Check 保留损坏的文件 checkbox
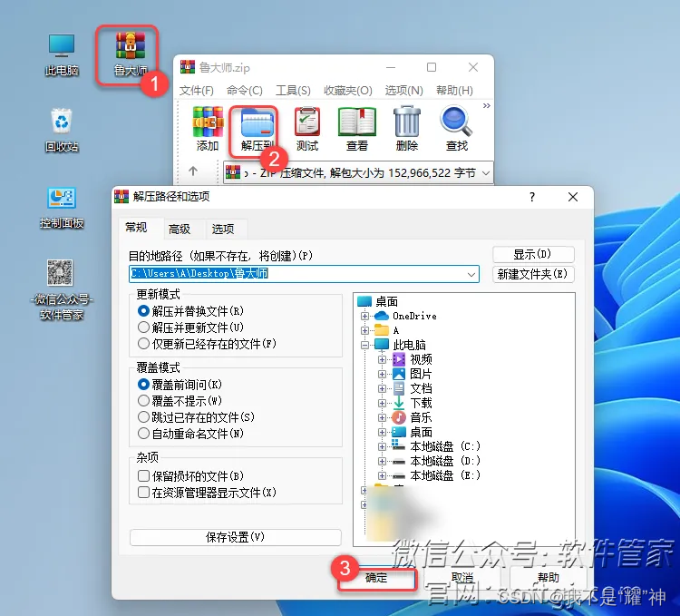Image resolution: width=680 pixels, height=616 pixels. point(143,476)
